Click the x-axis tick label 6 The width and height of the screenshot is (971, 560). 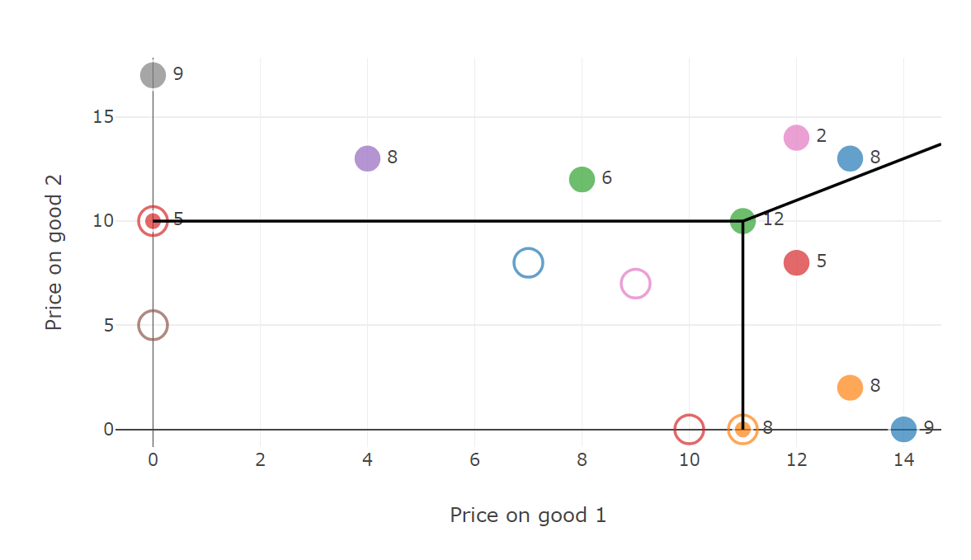474,460
